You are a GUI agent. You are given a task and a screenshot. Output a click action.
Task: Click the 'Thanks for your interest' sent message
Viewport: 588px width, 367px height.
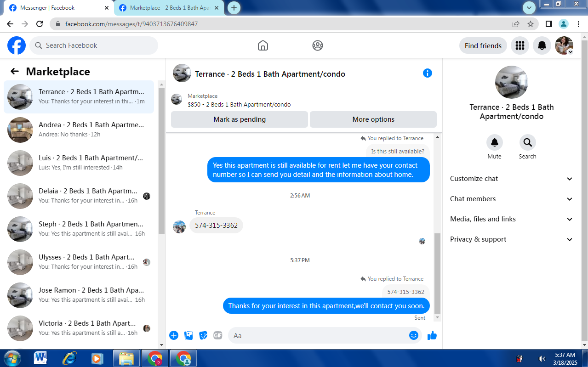pos(326,306)
